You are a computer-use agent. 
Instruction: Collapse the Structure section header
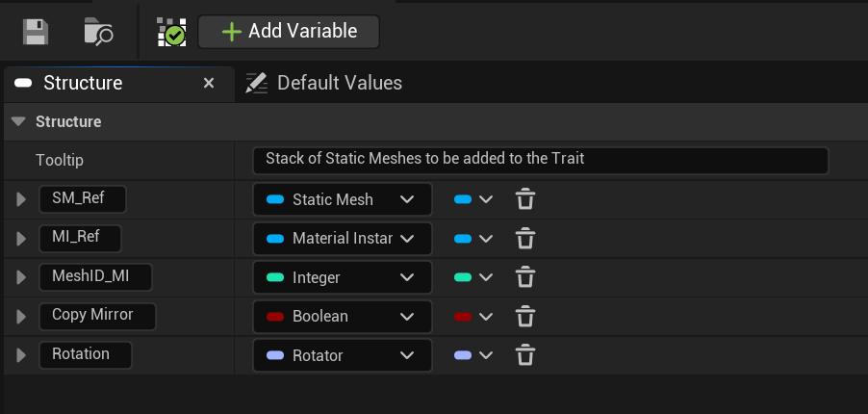[19, 121]
